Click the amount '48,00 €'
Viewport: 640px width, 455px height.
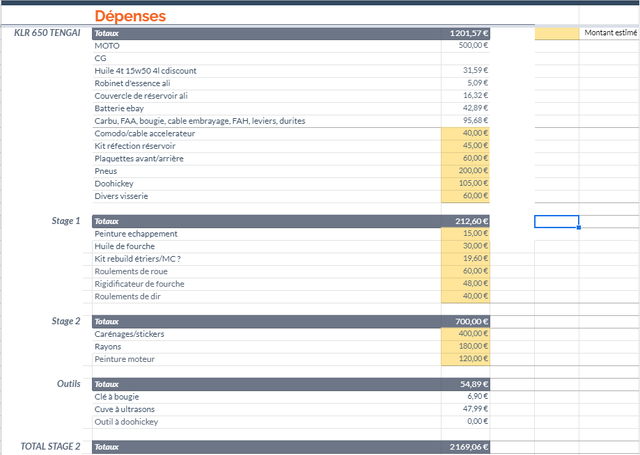tap(465, 283)
